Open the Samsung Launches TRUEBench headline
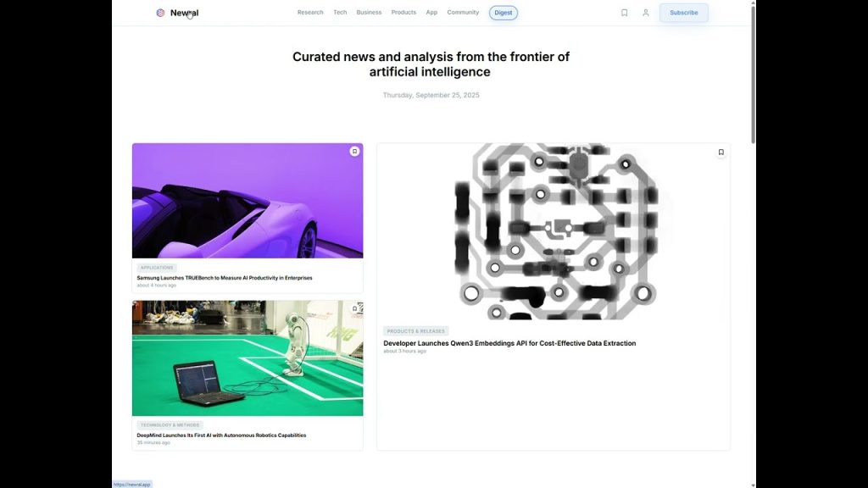This screenshot has width=868, height=488. pyautogui.click(x=225, y=278)
